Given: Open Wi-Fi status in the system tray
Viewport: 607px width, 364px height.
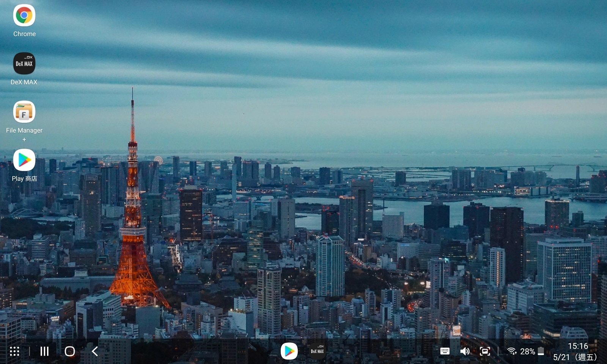Looking at the screenshot, I should [512, 351].
